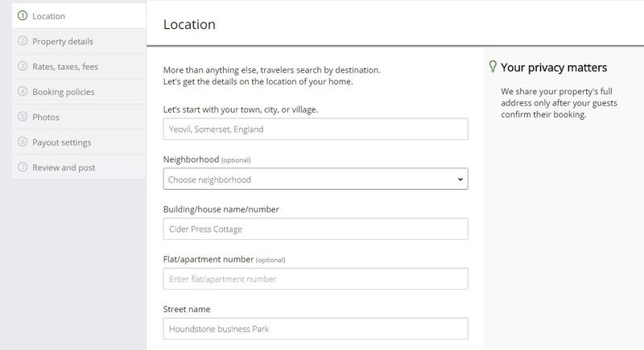The image size is (644, 350).
Task: Open the Choose neighborhood dropdown
Action: [316, 179]
